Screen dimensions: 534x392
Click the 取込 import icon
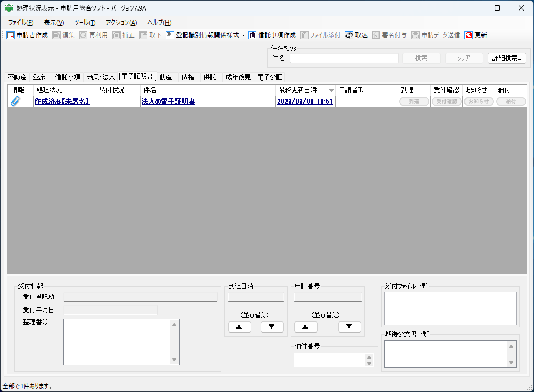coord(349,35)
